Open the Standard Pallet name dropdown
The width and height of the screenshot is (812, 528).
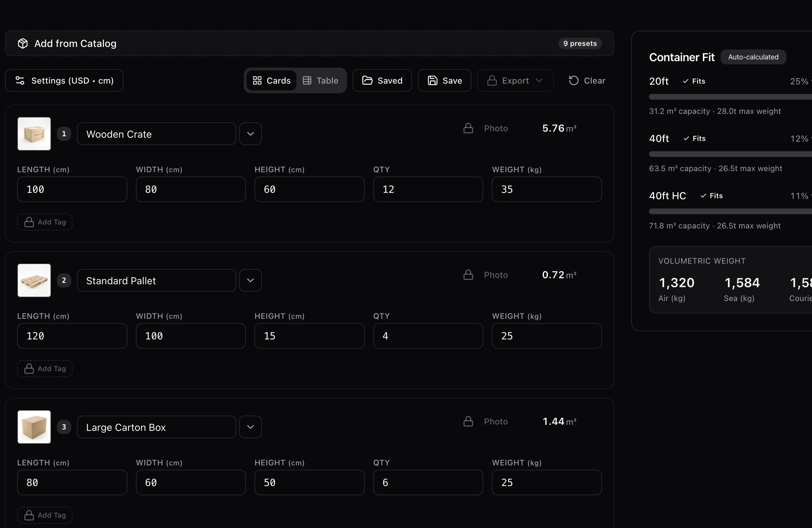tap(250, 280)
